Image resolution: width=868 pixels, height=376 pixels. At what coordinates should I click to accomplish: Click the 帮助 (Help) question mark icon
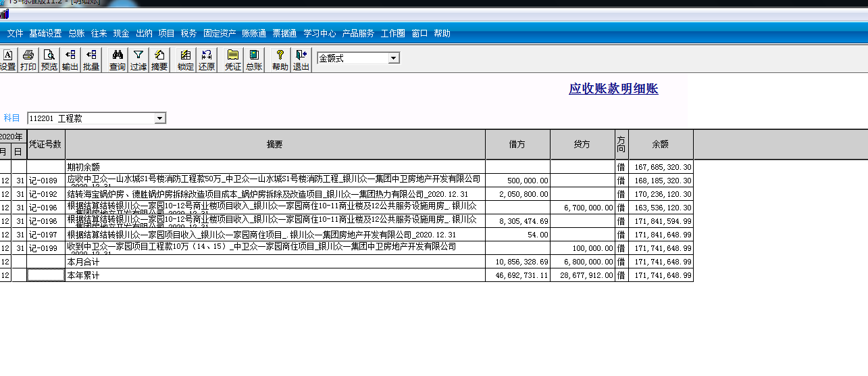pyautogui.click(x=280, y=60)
